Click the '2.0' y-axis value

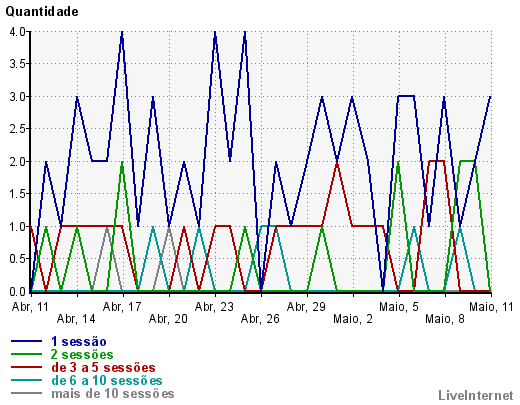(x=18, y=162)
